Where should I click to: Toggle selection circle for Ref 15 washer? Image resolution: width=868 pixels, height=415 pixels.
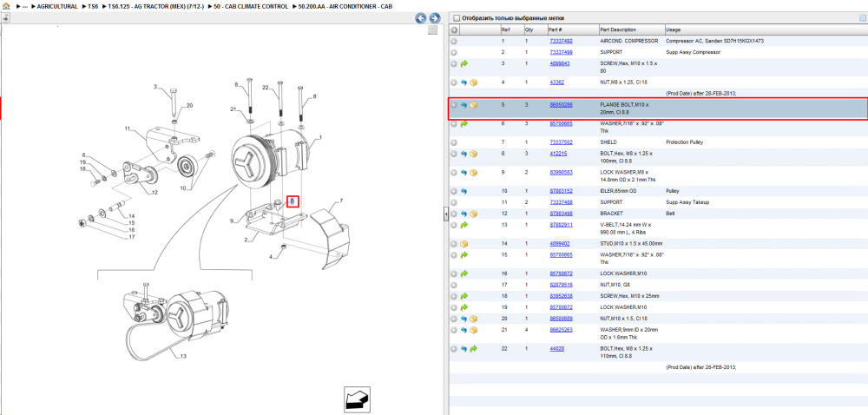pos(454,255)
